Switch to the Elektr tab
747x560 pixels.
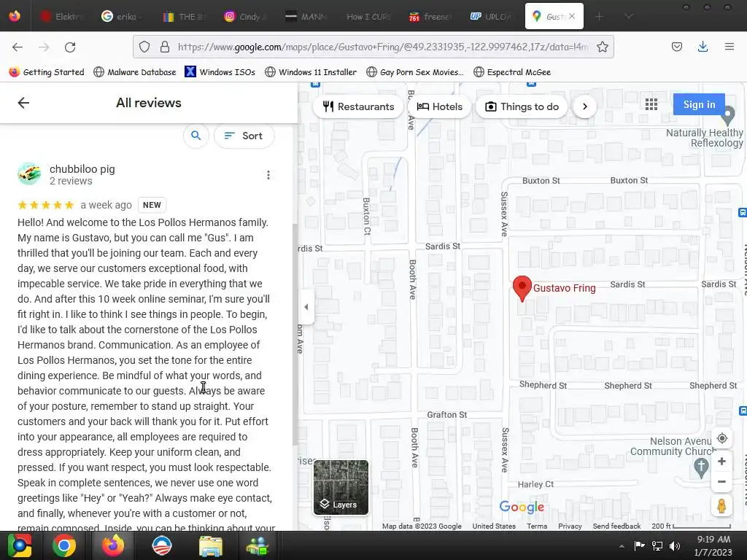pos(61,17)
